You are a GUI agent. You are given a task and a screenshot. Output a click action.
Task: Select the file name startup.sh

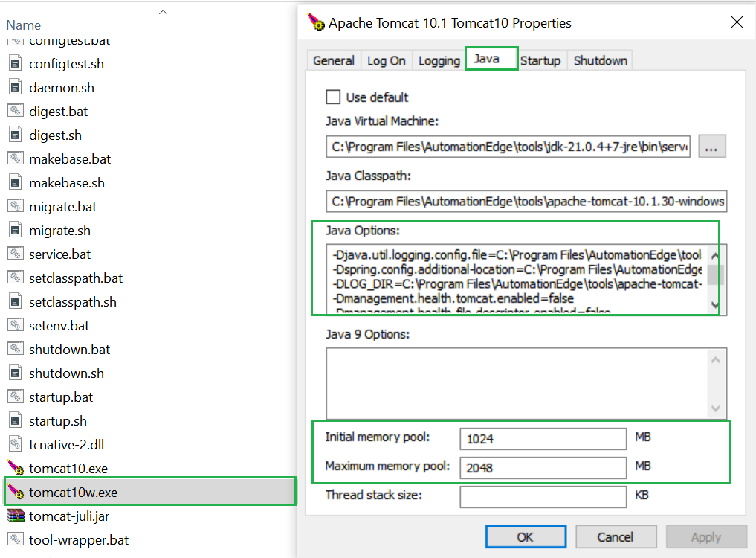tap(58, 421)
